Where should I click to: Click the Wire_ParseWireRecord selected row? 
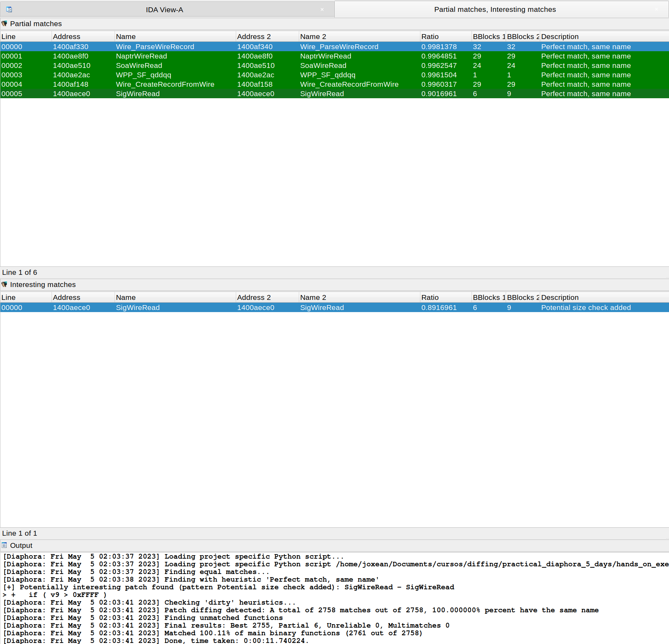(155, 47)
